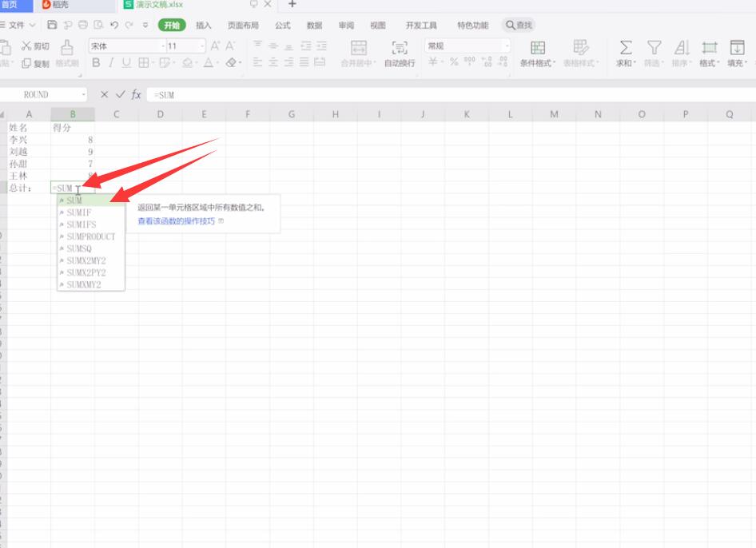Open Table Style 表格样式

point(581,54)
